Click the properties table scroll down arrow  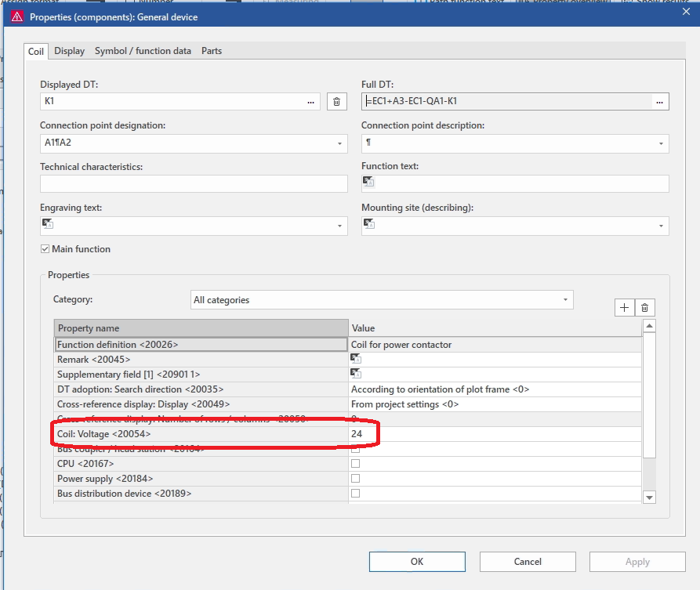pyautogui.click(x=648, y=497)
